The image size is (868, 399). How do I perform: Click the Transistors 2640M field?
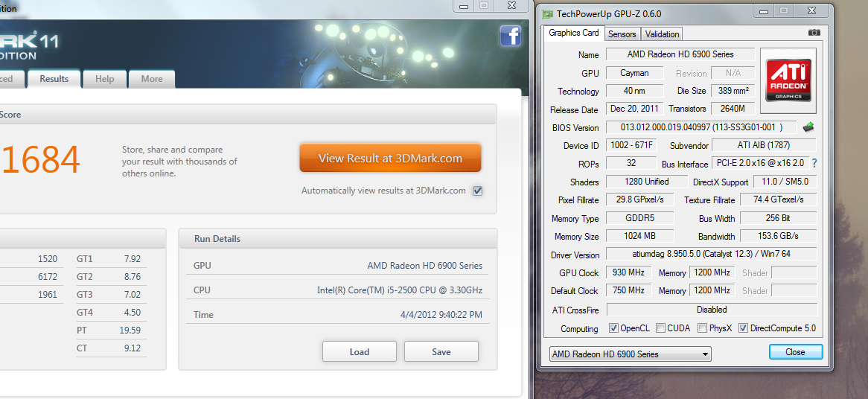[733, 109]
